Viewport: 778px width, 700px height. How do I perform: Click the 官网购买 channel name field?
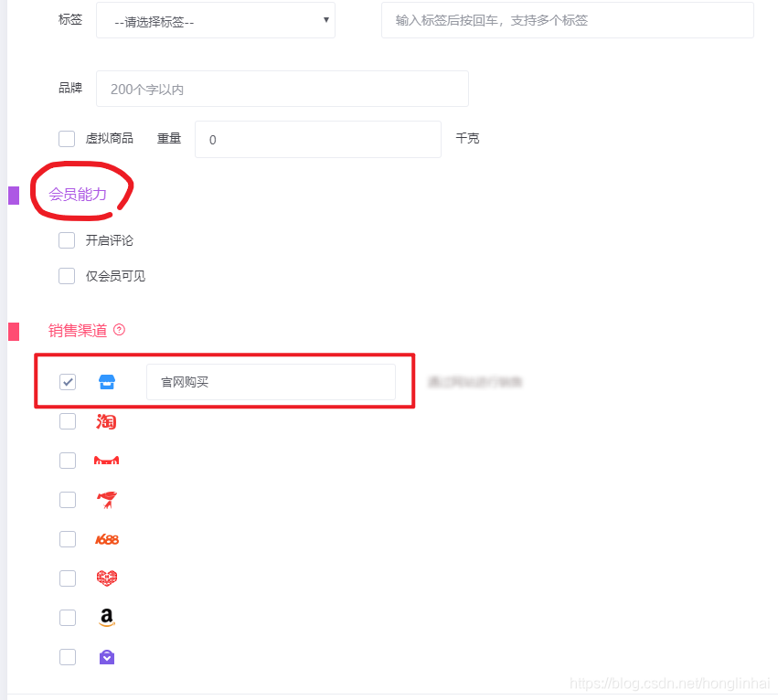271,382
